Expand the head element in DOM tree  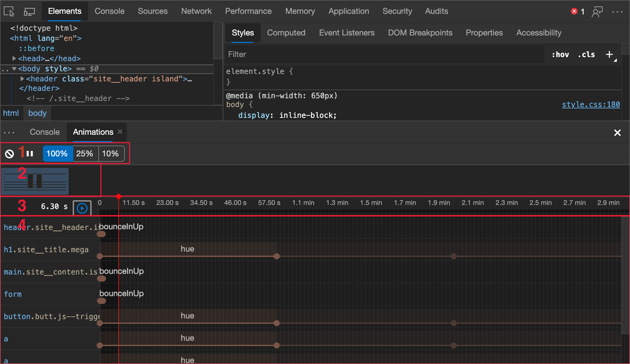14,58
